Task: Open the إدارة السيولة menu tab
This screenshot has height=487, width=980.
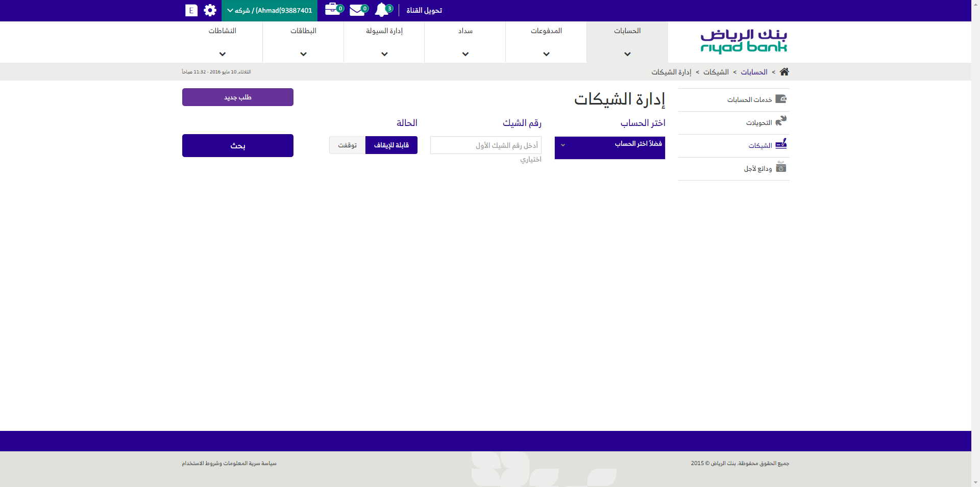Action: point(384,42)
